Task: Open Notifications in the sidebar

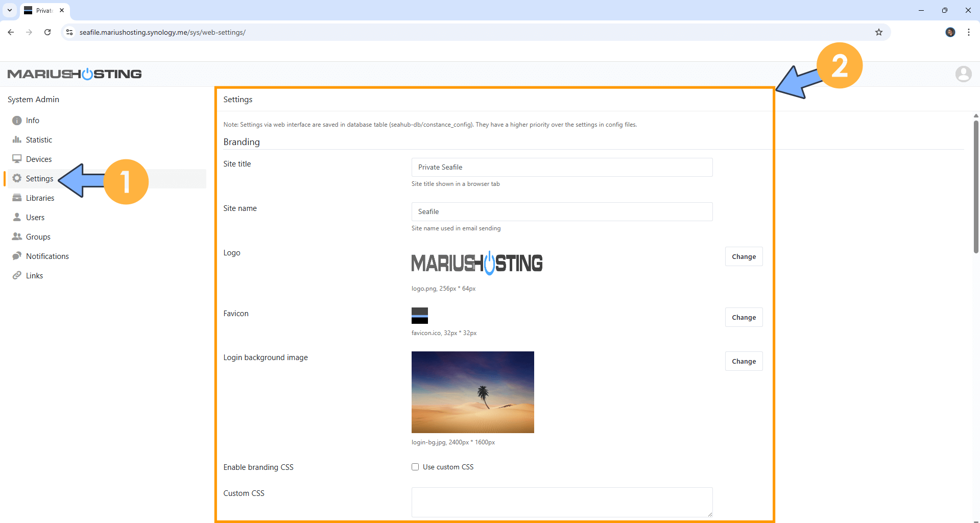Action: point(47,256)
